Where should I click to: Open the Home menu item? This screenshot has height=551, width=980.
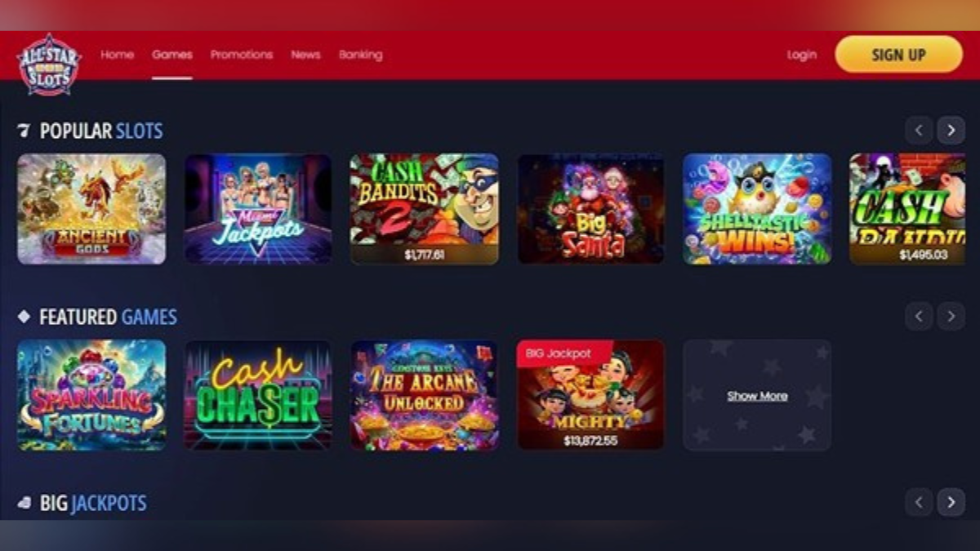117,55
